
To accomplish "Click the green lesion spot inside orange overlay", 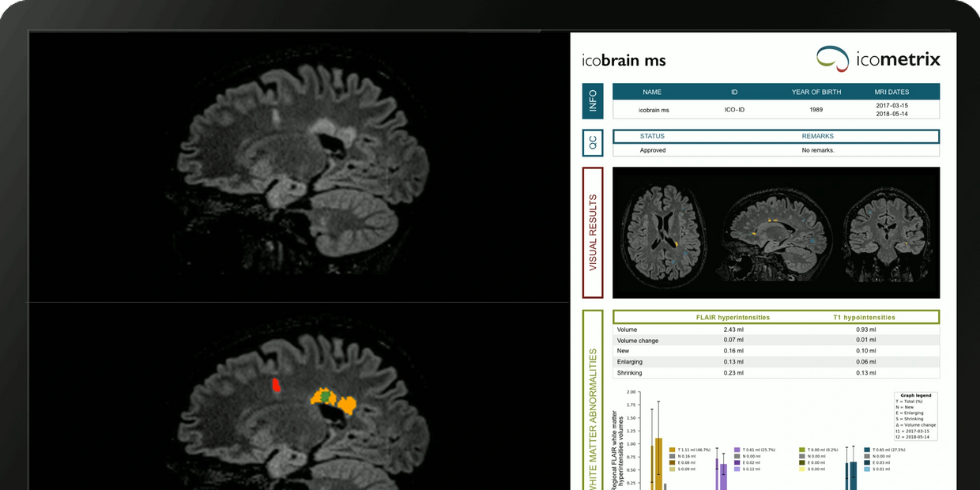I will click(325, 395).
